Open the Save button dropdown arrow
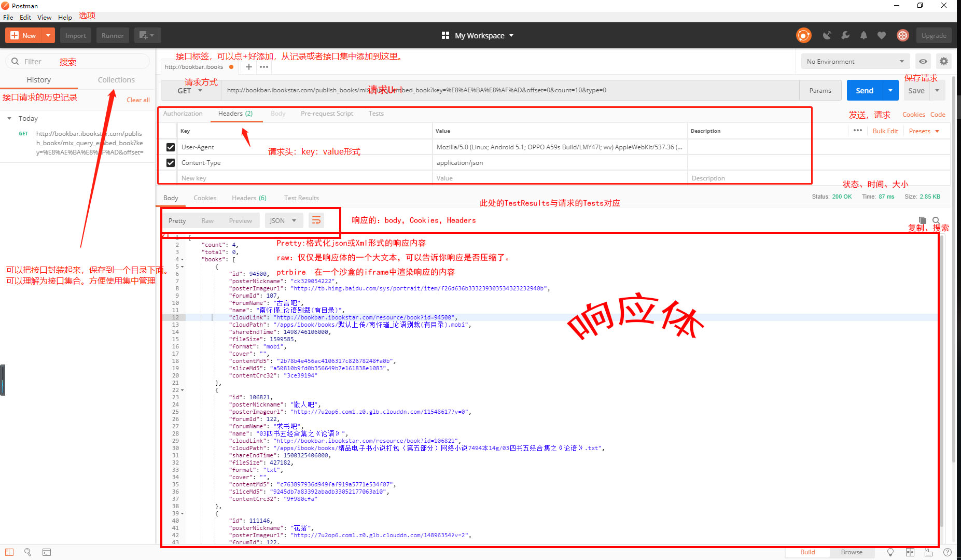The image size is (961, 560). [937, 90]
